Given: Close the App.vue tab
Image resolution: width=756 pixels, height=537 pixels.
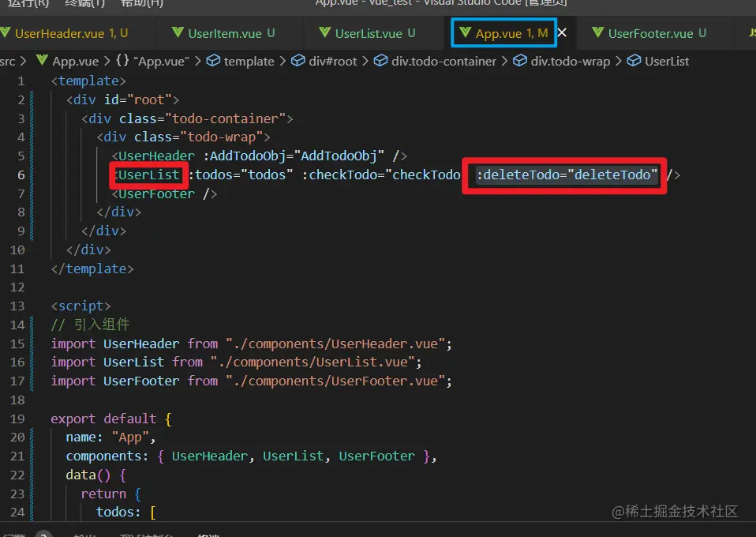Looking at the screenshot, I should coord(562,33).
